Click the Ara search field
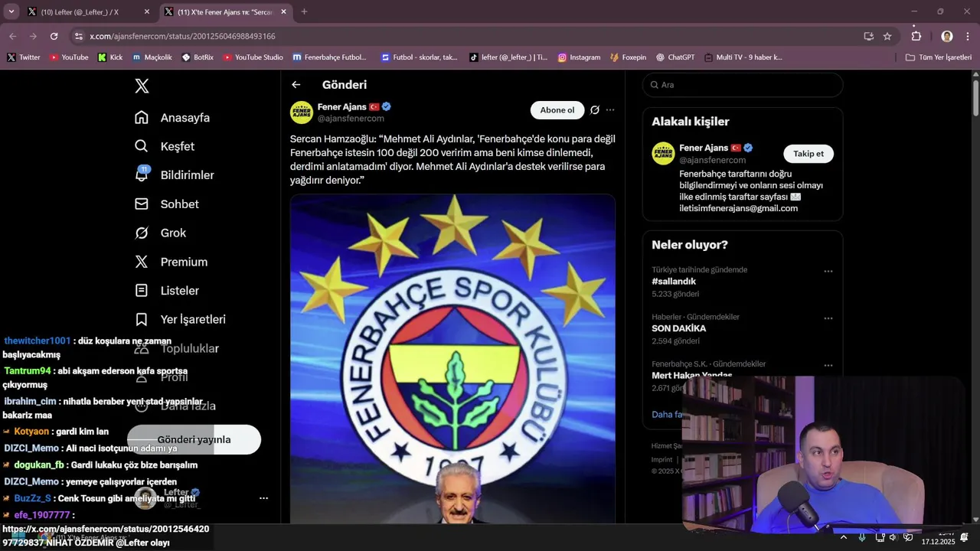This screenshot has height=551, width=980. pos(743,85)
